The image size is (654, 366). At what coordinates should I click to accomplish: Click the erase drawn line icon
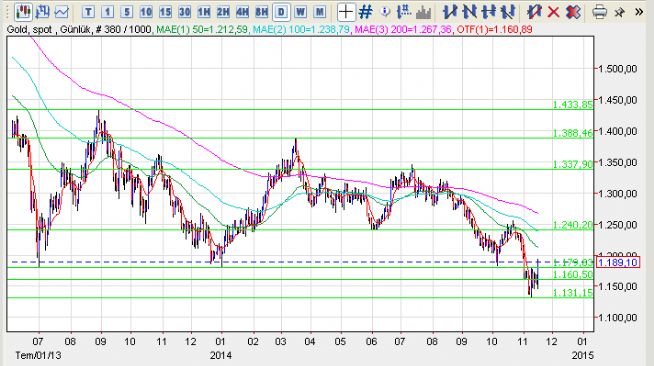(534, 12)
